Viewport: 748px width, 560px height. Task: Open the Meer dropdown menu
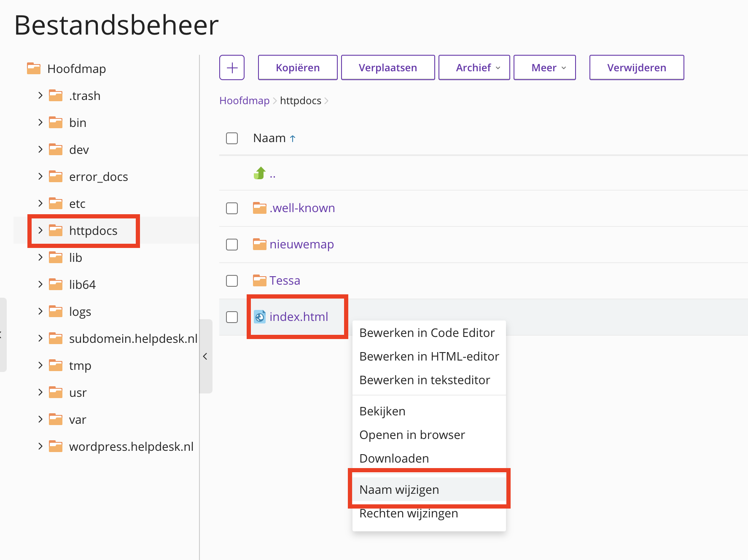[x=544, y=67]
